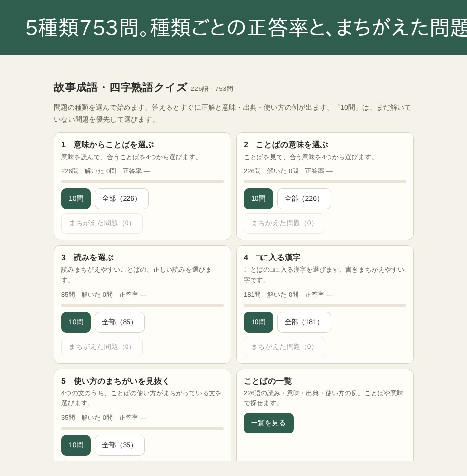Start 10問 in 読みを選ぶ card
The height and width of the screenshot is (476, 467).
click(x=76, y=322)
